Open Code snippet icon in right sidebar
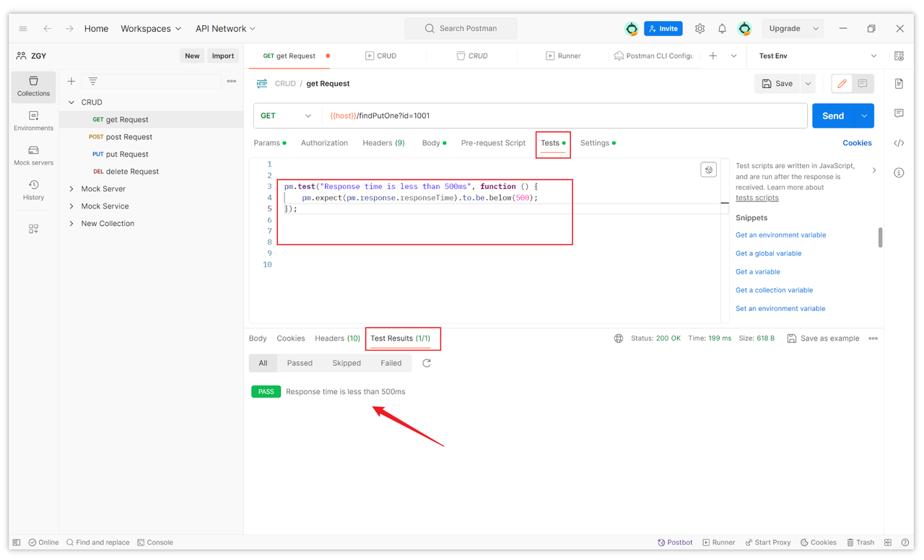This screenshot has height=560, width=924. 899,143
